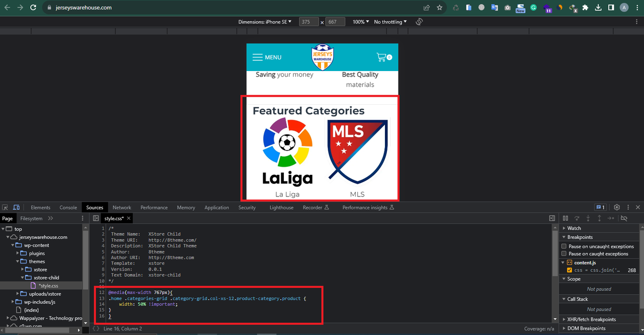Open the Performance tab
644x335 pixels.
coord(154,208)
